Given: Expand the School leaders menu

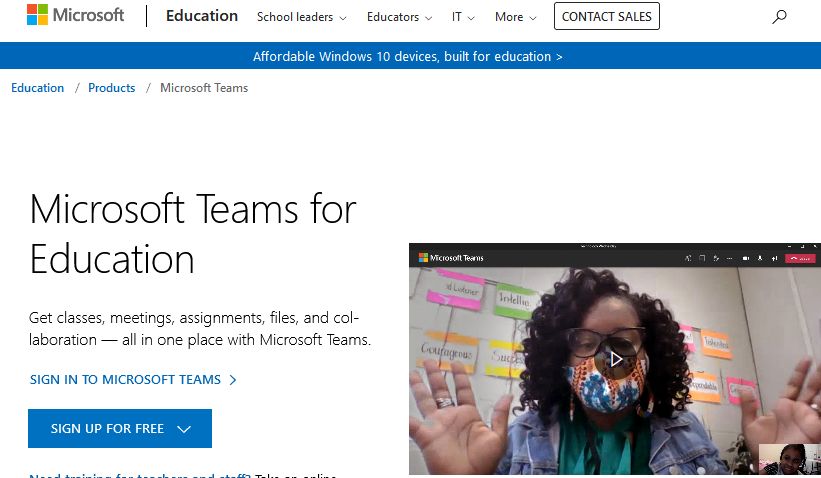Looking at the screenshot, I should (x=302, y=17).
